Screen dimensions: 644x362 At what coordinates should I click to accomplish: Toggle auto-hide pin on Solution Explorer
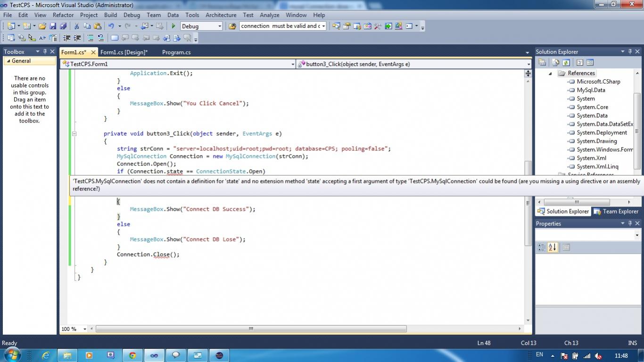tap(630, 51)
